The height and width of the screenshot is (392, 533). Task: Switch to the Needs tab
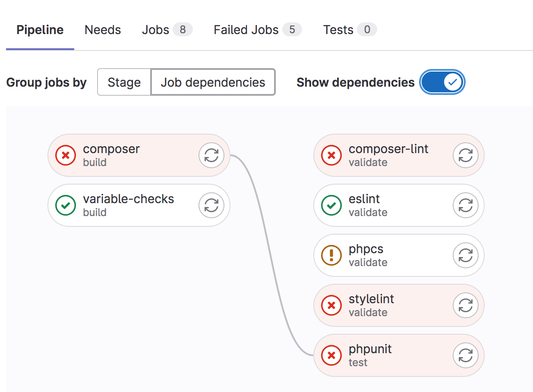(103, 30)
